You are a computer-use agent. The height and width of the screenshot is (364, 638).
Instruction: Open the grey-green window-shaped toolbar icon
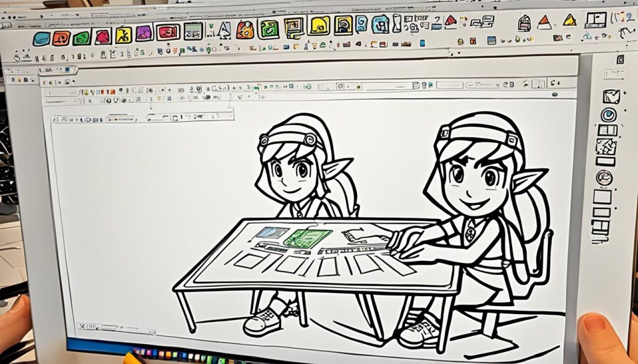point(193,31)
